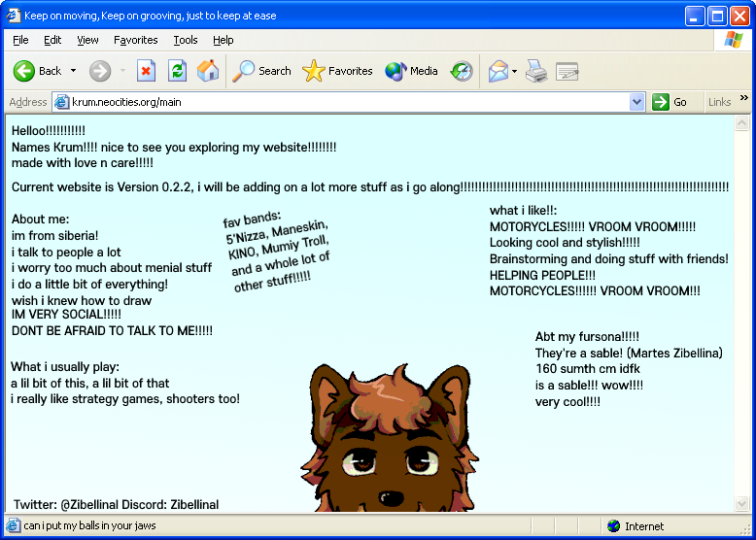The width and height of the screenshot is (756, 540).
Task: Expand the Back button history dropdown
Action: [x=73, y=71]
